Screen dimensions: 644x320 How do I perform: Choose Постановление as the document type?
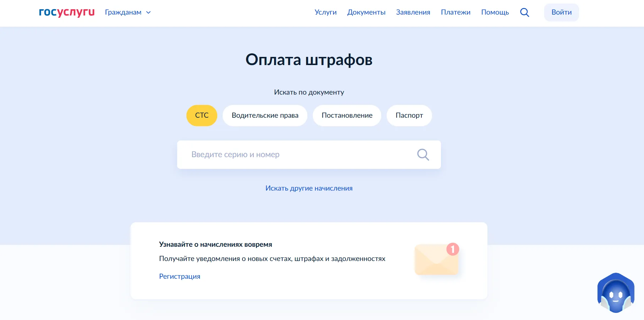click(347, 115)
